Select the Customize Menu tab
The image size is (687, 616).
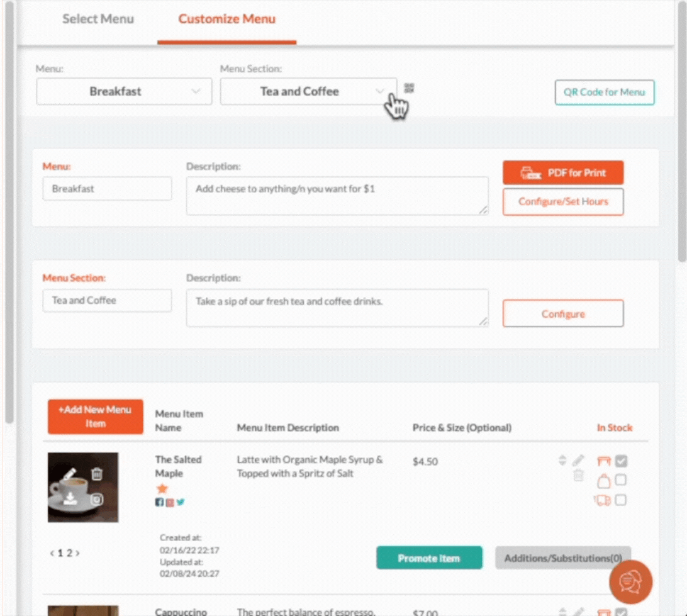coord(226,19)
